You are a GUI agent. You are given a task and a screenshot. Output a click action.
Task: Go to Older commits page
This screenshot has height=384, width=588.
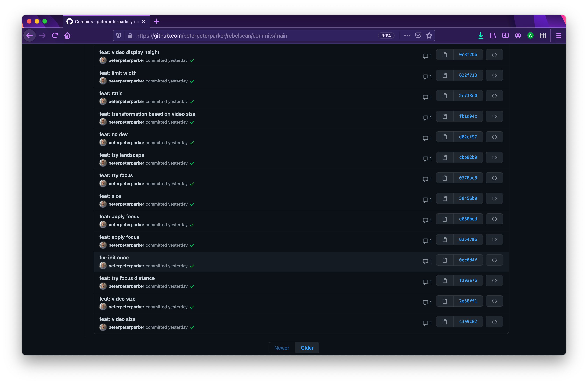(x=307, y=348)
